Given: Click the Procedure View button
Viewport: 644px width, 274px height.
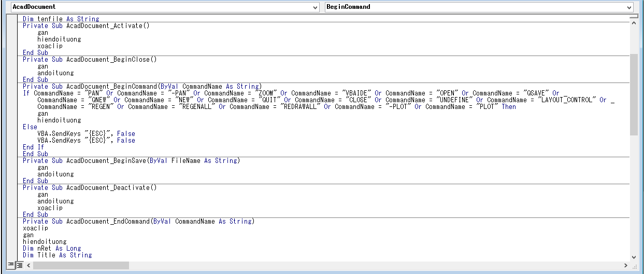Looking at the screenshot, I should 11,265.
